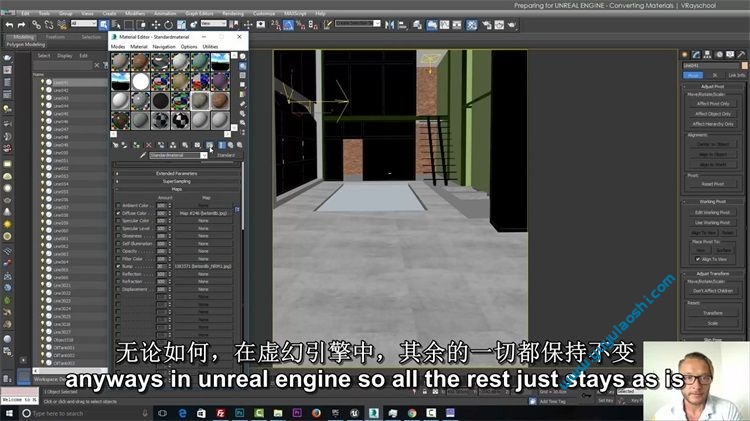Viewport: 750px width, 421px height.
Task: Switch to the Freeform ribbon tab
Action: [x=55, y=37]
